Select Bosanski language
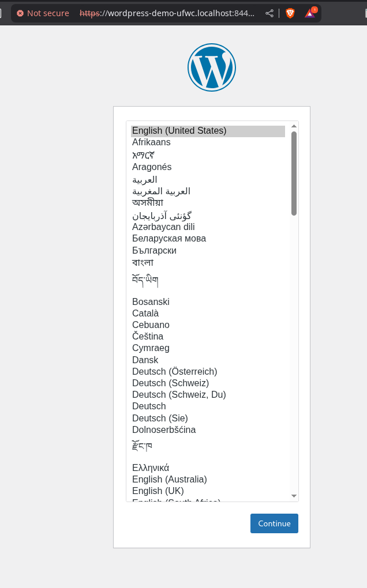Image resolution: width=367 pixels, height=588 pixels. [208, 302]
